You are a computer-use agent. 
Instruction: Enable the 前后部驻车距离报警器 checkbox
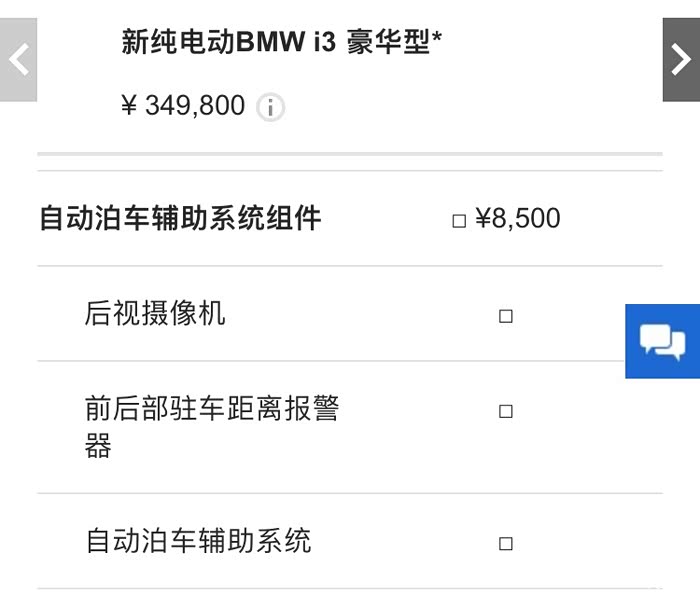click(506, 411)
